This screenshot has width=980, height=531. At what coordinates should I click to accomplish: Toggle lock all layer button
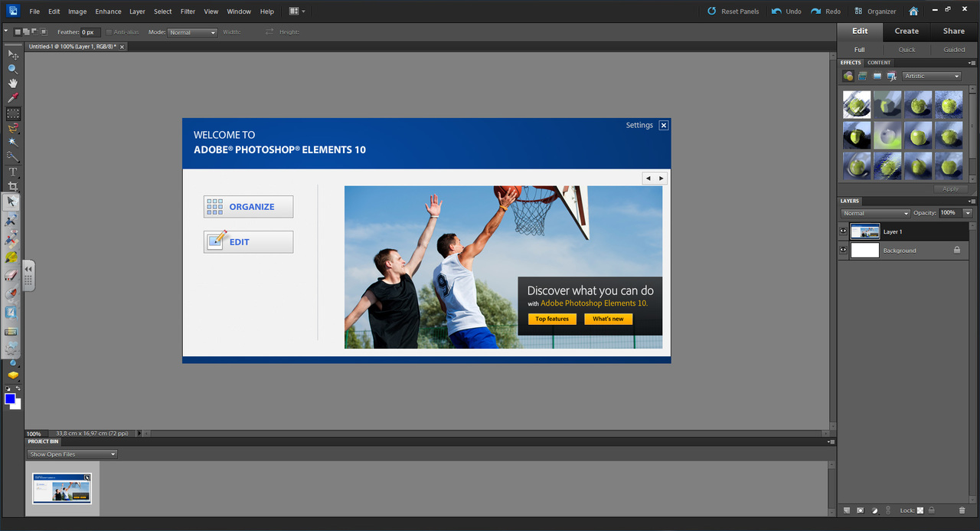[x=932, y=510]
